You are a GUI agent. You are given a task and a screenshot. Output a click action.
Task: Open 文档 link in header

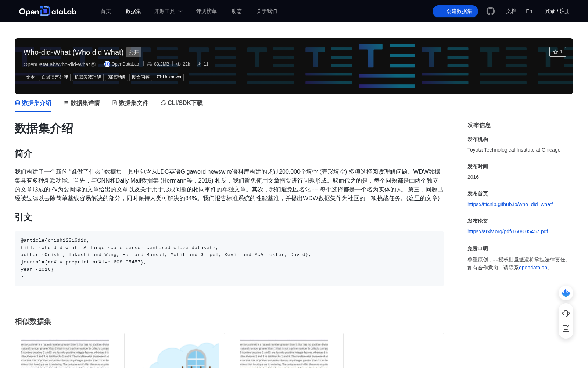click(x=511, y=11)
